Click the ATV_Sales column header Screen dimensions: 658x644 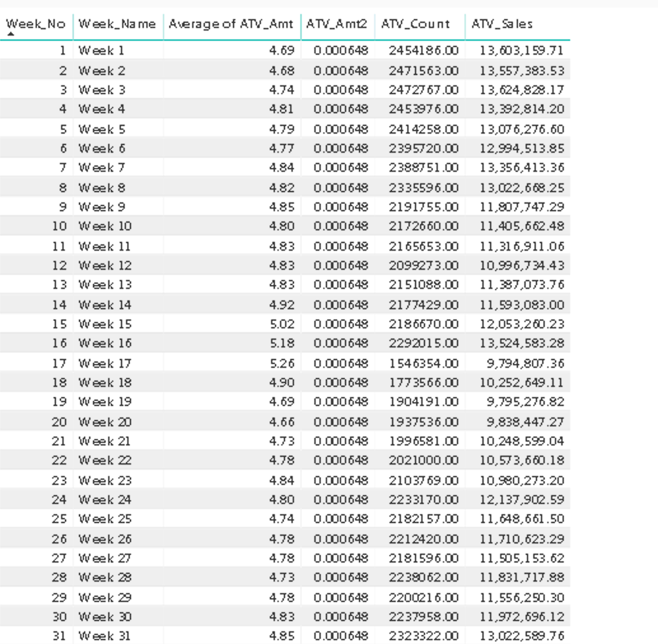tap(502, 24)
